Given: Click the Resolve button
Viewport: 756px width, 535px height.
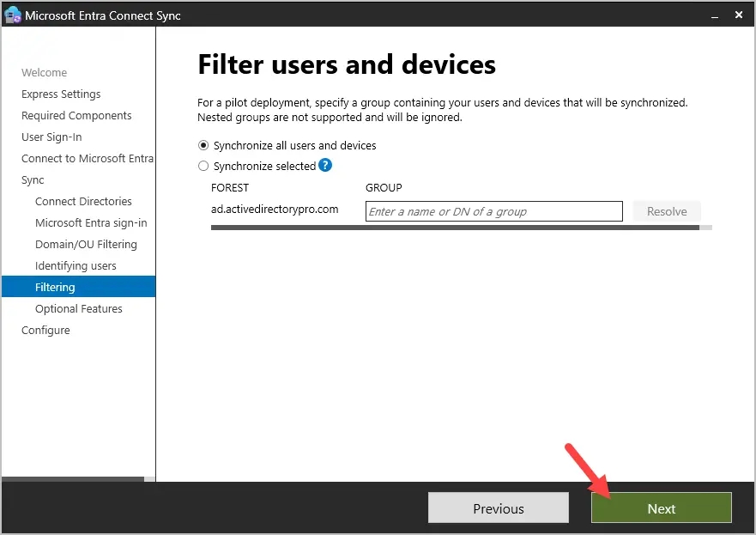Looking at the screenshot, I should pyautogui.click(x=667, y=210).
